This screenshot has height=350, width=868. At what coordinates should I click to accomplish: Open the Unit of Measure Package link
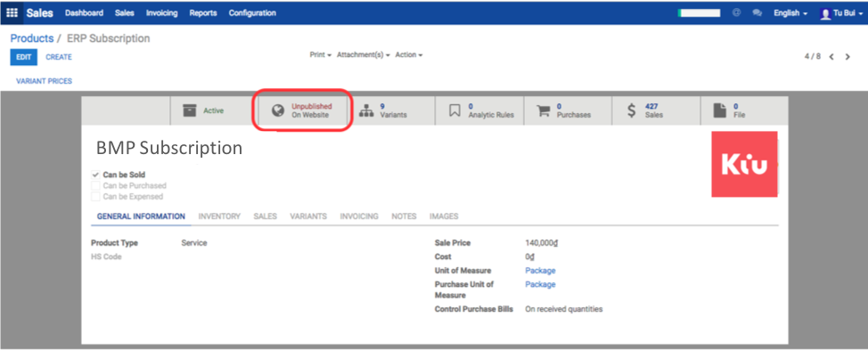coord(540,271)
